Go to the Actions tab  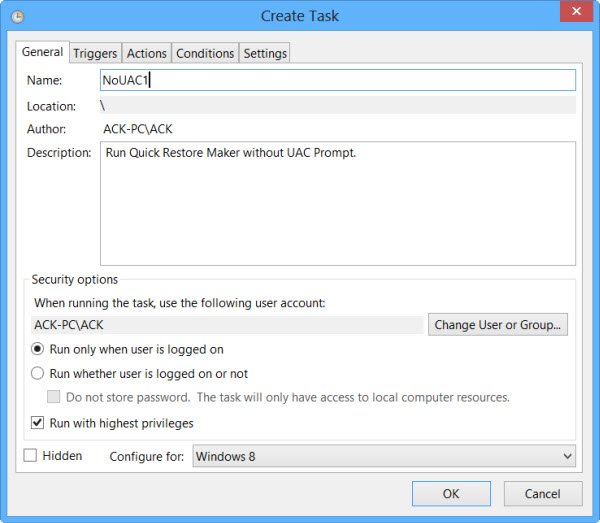146,53
